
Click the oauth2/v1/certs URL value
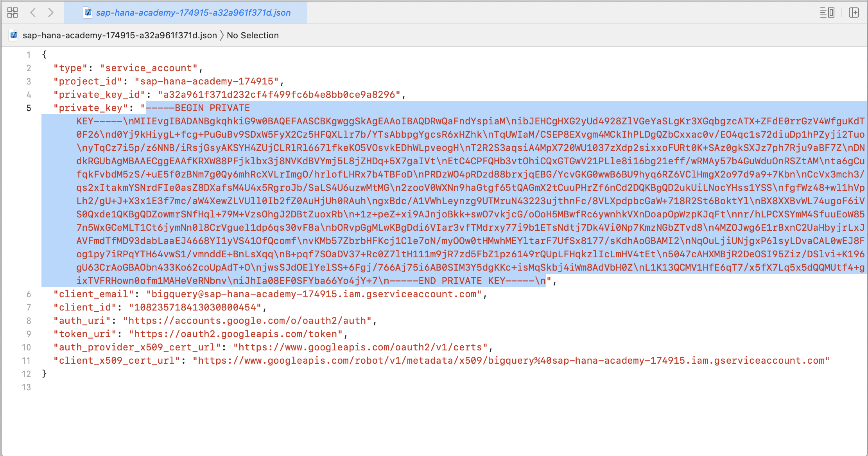tap(360, 347)
